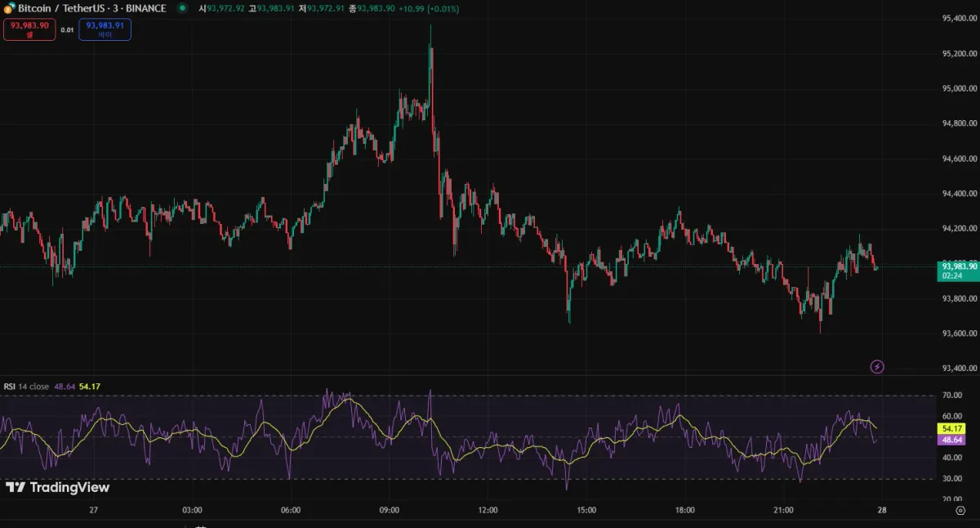Click the low price value 93,972.91

[327, 8]
